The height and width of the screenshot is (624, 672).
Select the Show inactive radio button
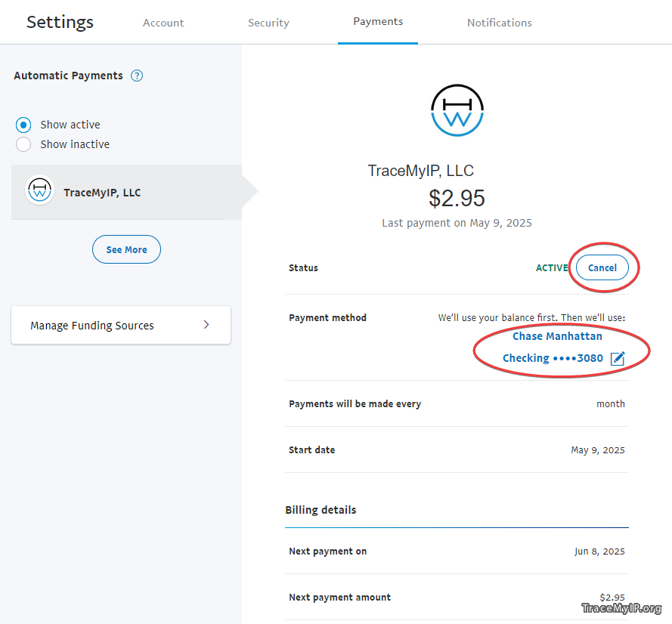[x=23, y=144]
